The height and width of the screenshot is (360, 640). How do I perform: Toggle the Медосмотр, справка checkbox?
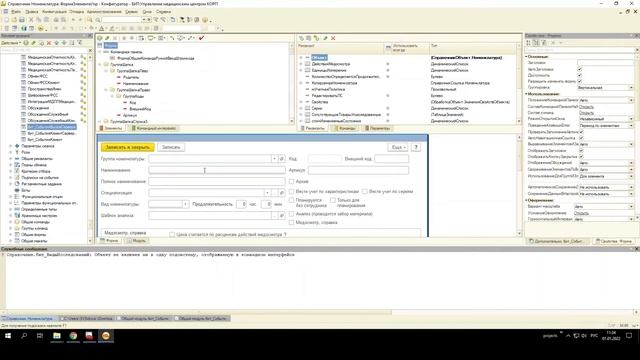[x=291, y=223]
